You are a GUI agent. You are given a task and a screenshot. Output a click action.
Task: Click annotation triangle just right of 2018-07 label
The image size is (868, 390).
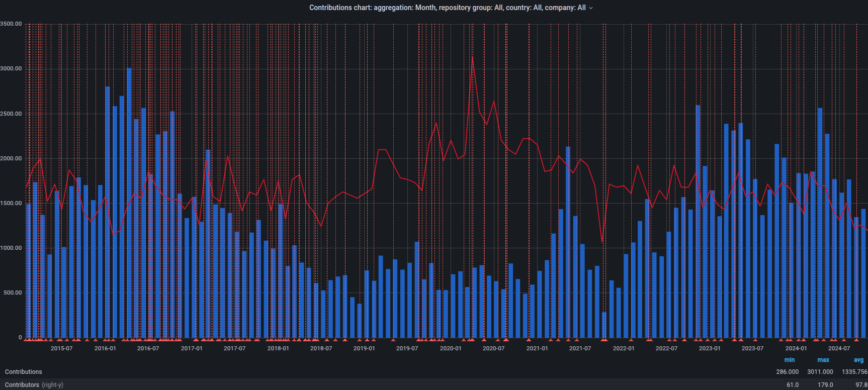[x=326, y=340]
